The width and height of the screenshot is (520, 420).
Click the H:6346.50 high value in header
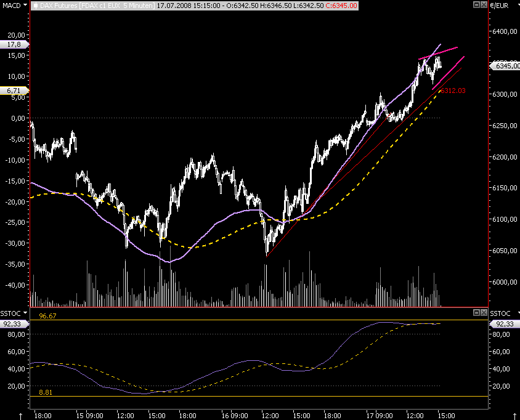[x=275, y=6]
